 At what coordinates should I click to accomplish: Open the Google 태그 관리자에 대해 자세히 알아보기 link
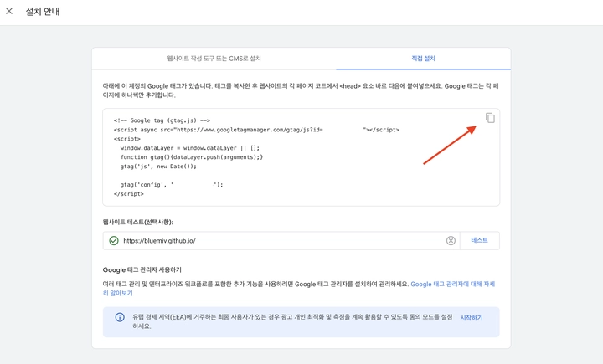click(x=452, y=284)
